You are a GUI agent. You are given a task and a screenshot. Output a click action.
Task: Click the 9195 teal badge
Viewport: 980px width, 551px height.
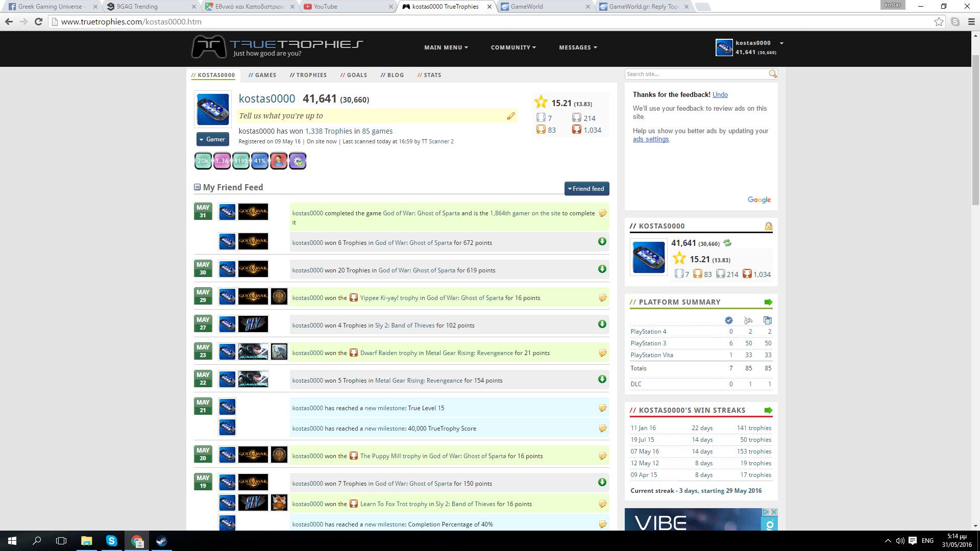pos(241,161)
